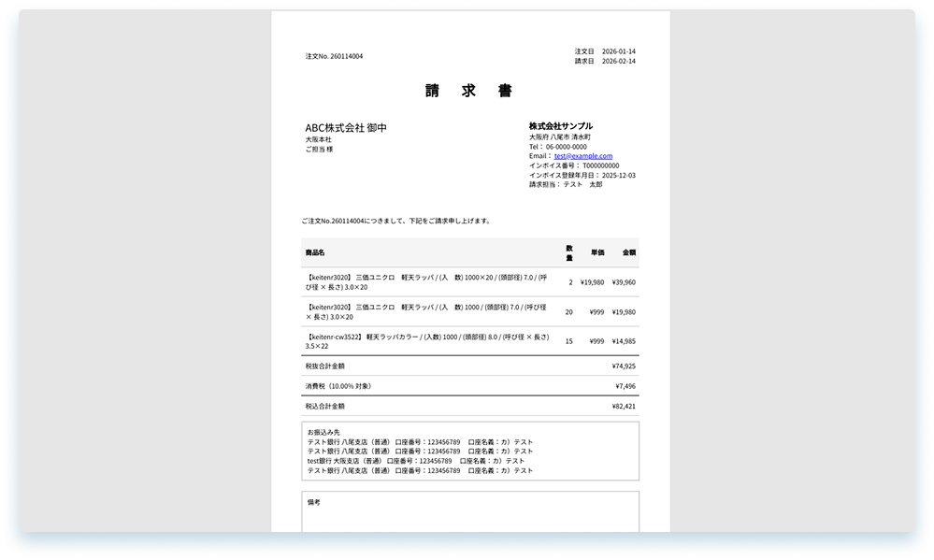Click the 消費税 amount ¥7,496
Screen dimensions: 934x560
click(x=625, y=385)
